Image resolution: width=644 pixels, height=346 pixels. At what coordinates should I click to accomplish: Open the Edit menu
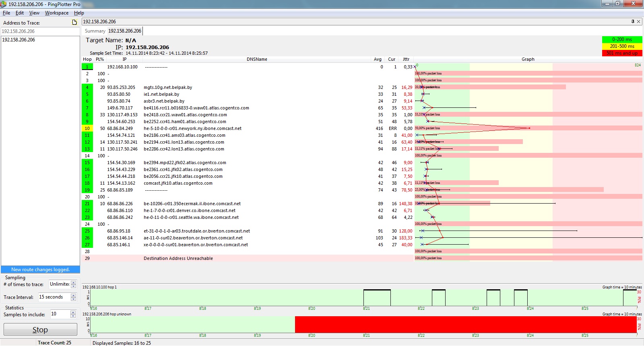click(20, 13)
